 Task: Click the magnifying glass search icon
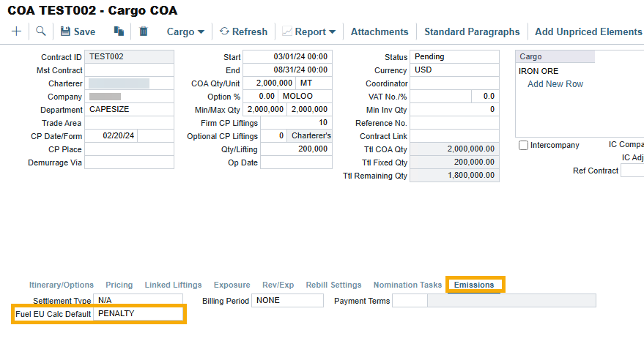pos(41,31)
